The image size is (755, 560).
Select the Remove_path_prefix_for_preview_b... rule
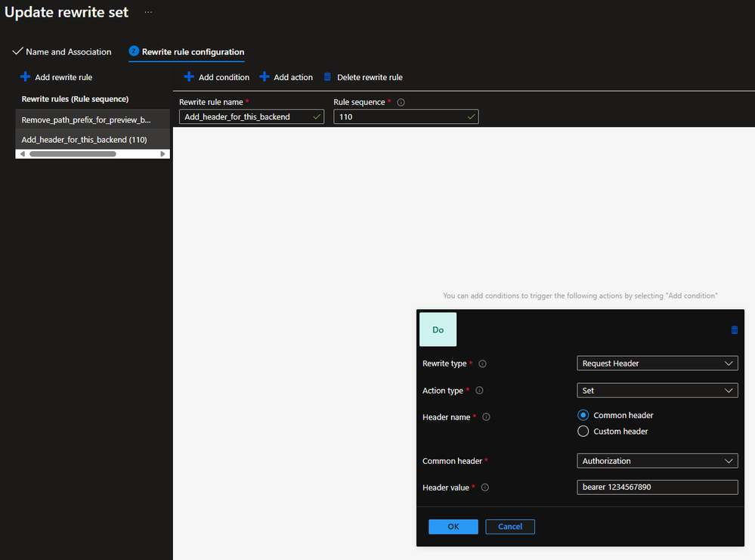point(92,120)
